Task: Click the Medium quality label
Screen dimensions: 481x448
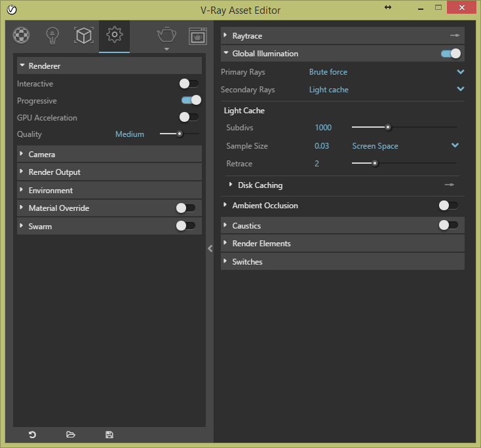Action: point(130,134)
